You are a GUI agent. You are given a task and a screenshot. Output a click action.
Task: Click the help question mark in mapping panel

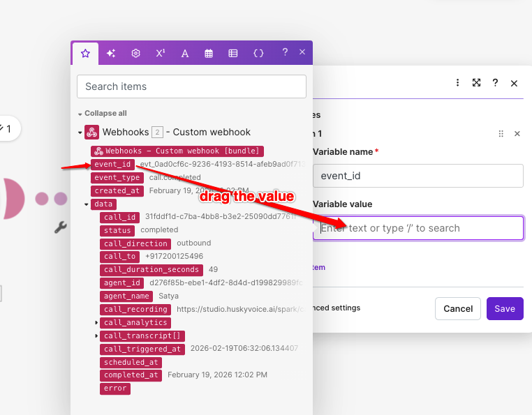[285, 52]
